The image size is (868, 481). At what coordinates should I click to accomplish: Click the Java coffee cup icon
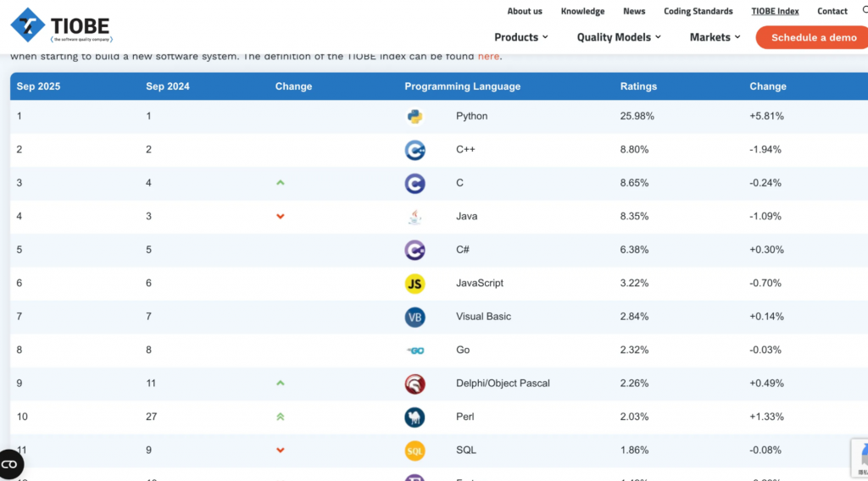415,217
